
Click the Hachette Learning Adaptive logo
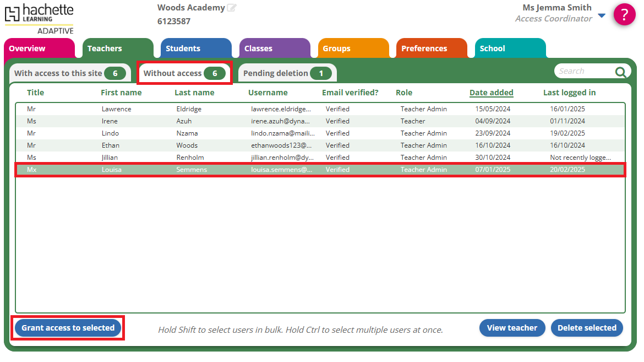(x=39, y=18)
